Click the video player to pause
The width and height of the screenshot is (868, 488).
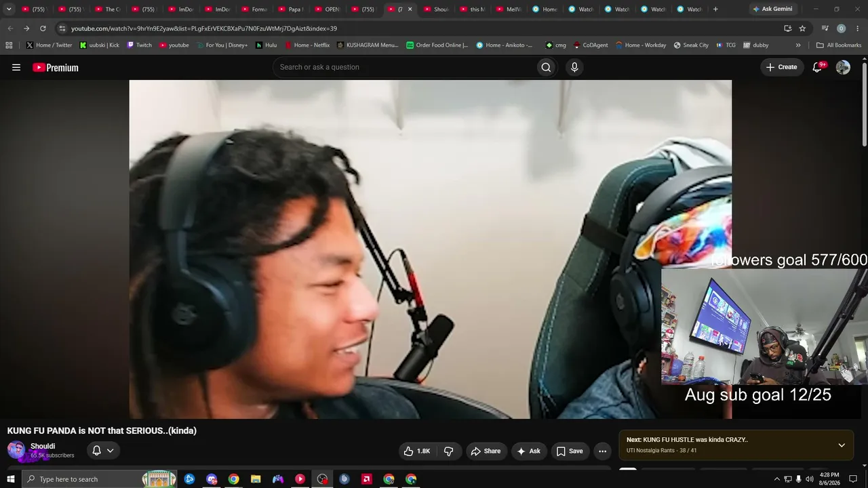431,249
